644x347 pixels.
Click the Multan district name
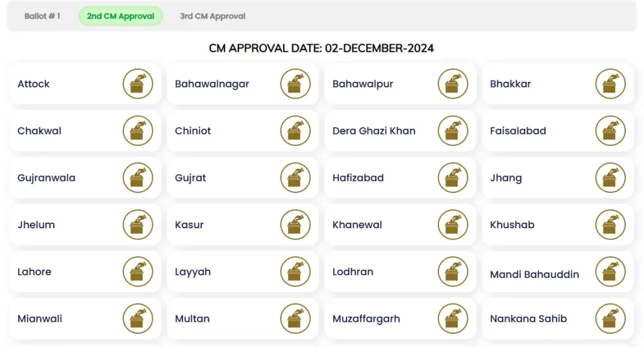coord(192,319)
